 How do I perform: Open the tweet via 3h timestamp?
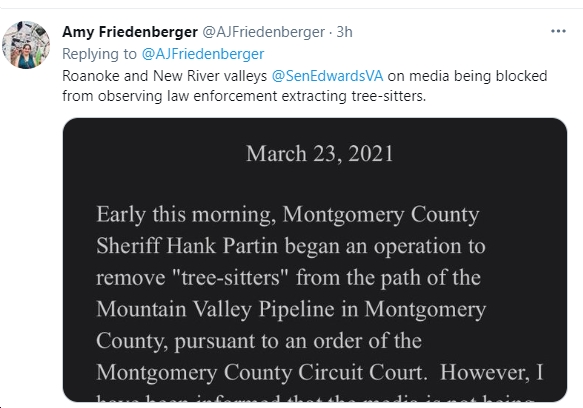click(344, 32)
